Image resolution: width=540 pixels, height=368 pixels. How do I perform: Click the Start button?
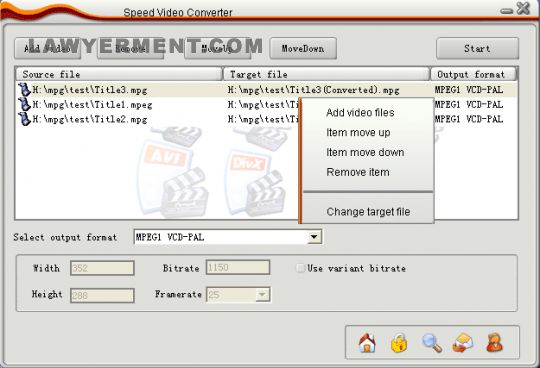click(477, 49)
